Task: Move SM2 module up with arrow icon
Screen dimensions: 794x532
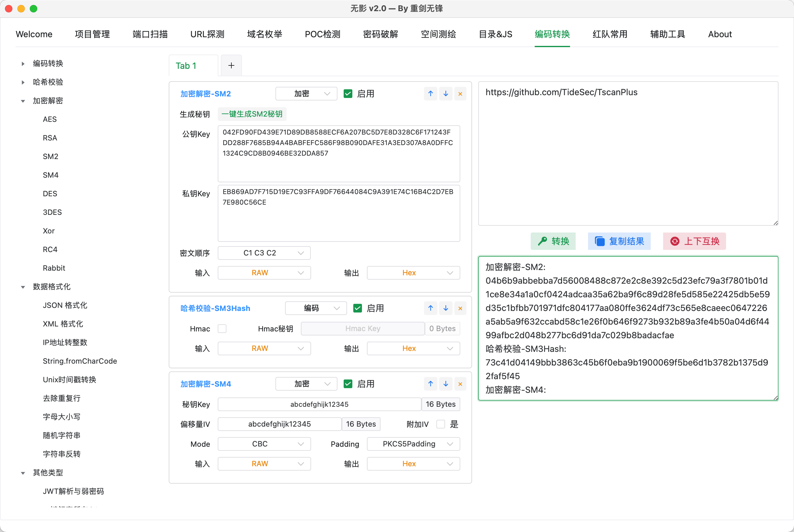Action: coord(430,94)
